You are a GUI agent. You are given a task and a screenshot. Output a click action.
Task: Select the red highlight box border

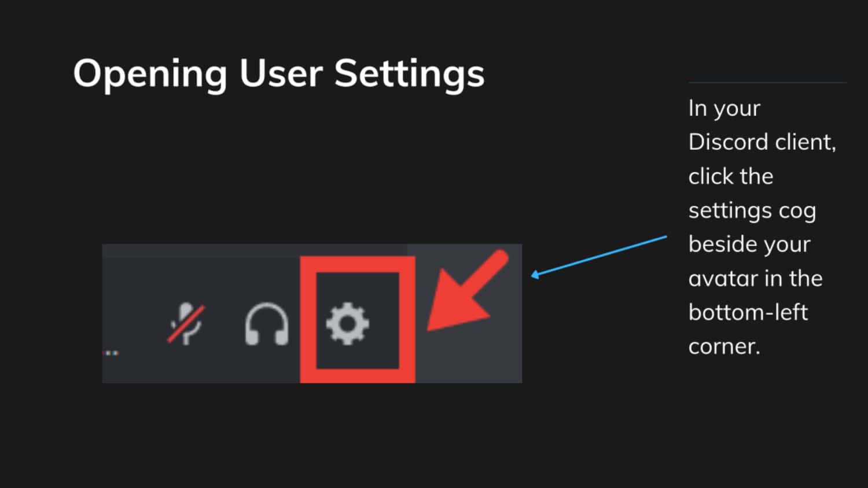tap(358, 320)
